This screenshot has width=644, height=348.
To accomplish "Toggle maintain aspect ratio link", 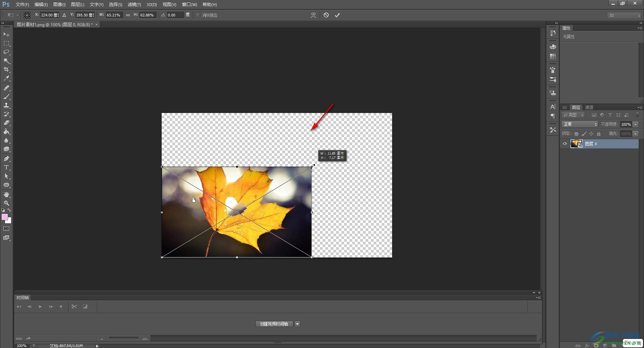I will tap(128, 15).
